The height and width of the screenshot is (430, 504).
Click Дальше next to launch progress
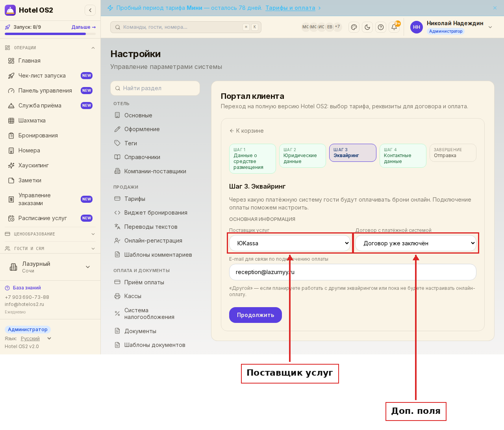pyautogui.click(x=83, y=27)
